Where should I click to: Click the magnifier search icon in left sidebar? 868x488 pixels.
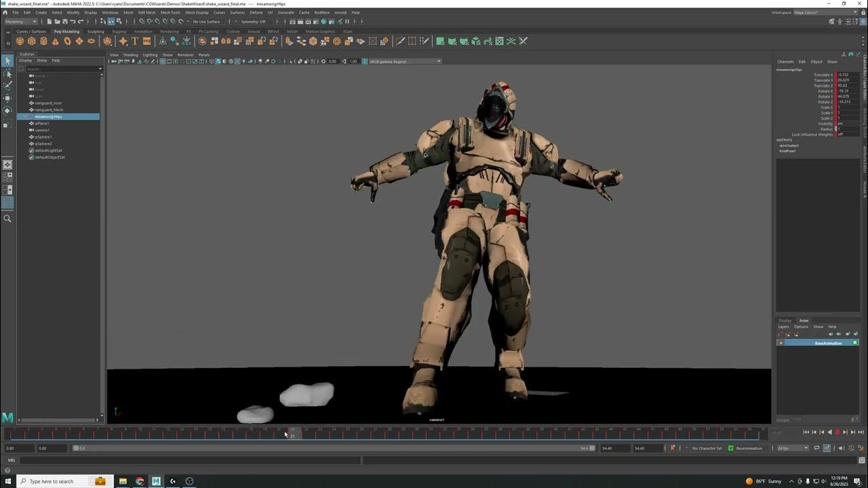[x=7, y=218]
